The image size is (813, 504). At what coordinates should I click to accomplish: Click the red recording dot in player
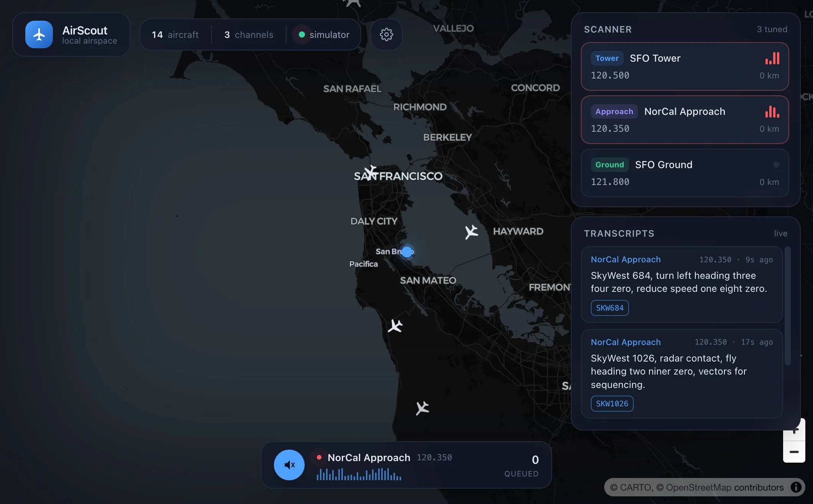click(x=319, y=457)
